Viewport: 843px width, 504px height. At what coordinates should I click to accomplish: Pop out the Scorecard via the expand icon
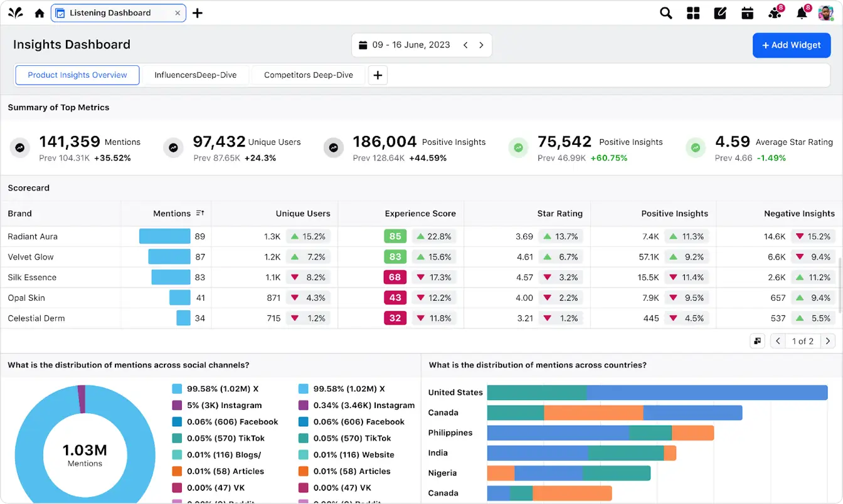[757, 340]
